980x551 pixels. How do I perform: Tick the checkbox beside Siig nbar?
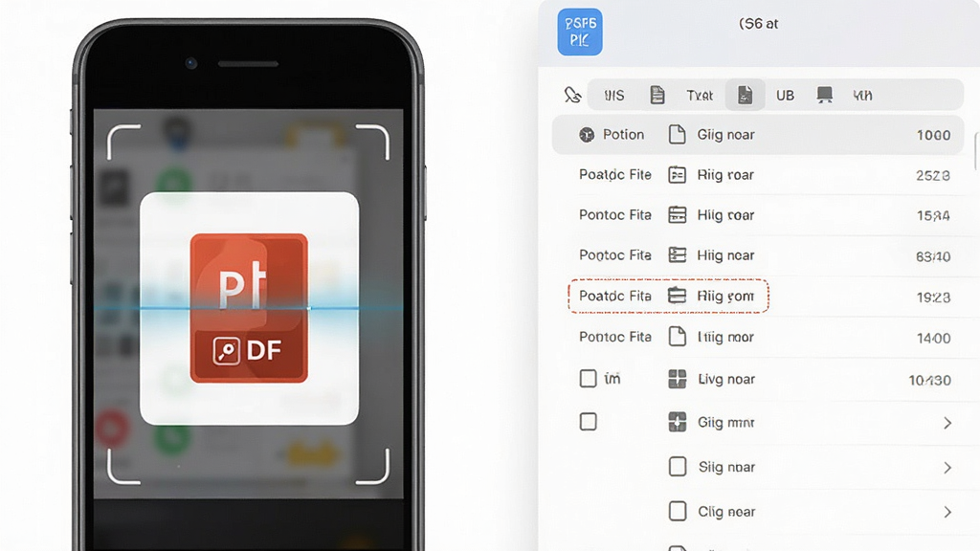click(678, 466)
